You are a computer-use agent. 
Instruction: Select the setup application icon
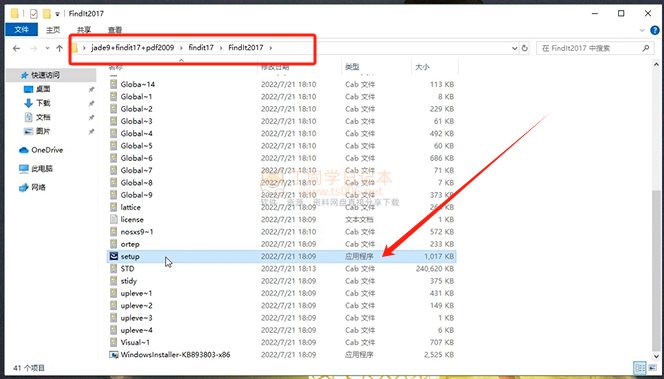coord(113,256)
